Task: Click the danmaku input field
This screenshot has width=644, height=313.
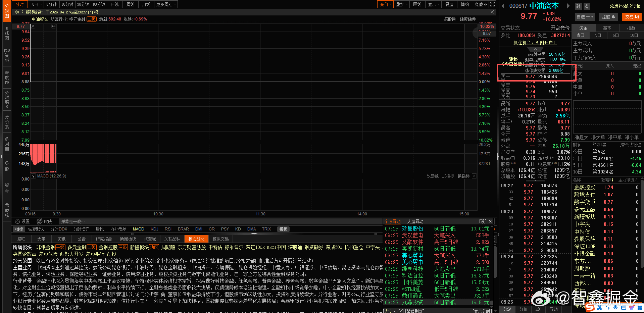Action: 220,221
